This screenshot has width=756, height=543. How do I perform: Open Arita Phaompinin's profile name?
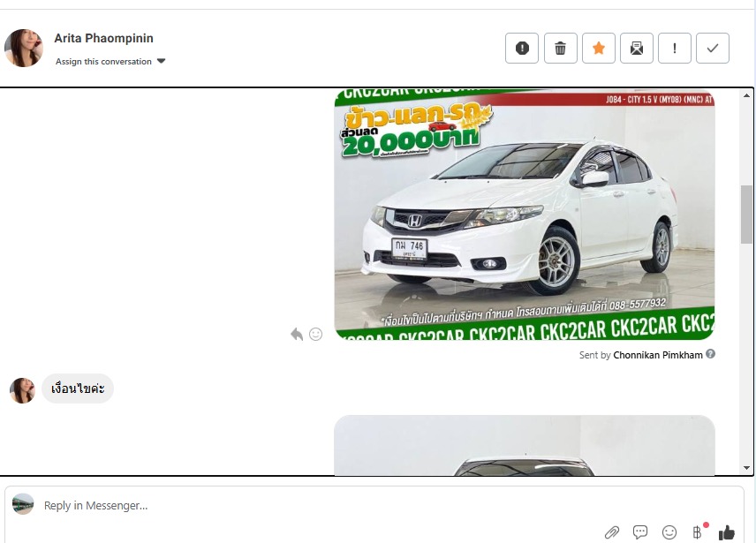pos(103,38)
